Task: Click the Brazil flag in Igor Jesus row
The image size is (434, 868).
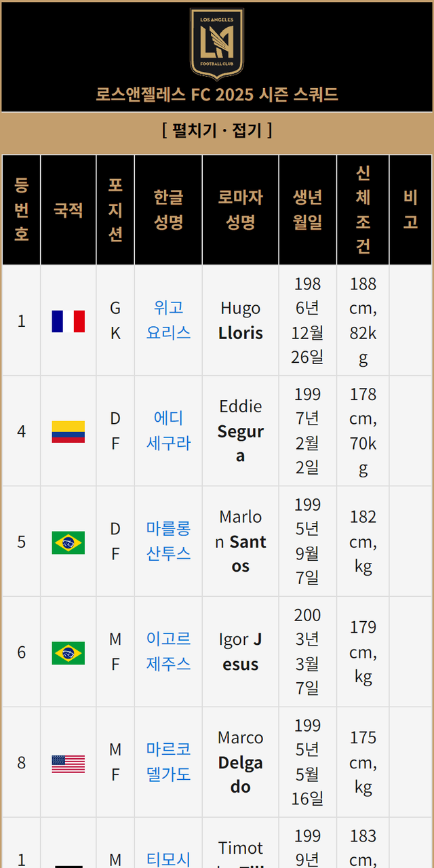Action: pos(68,652)
